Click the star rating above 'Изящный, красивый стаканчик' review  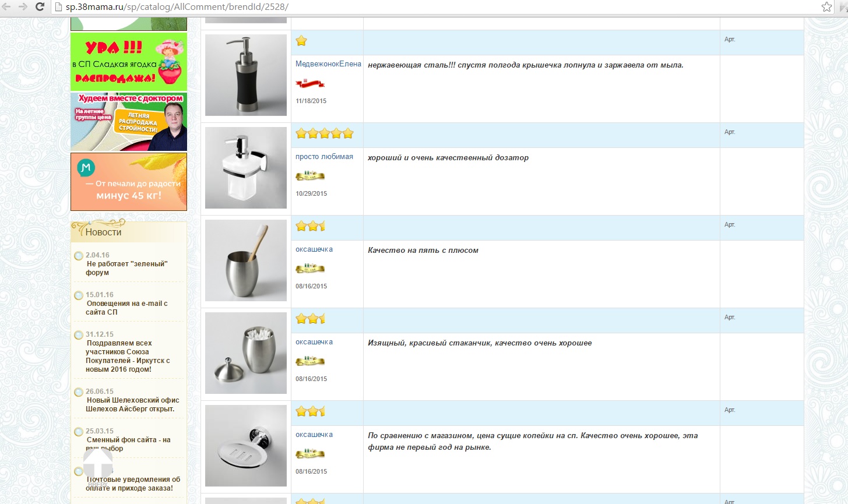(310, 319)
